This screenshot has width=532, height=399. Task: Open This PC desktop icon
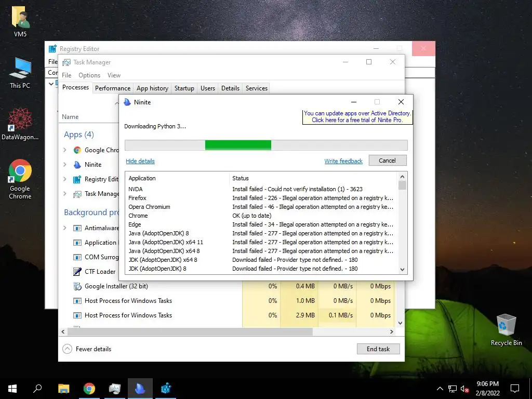20,73
